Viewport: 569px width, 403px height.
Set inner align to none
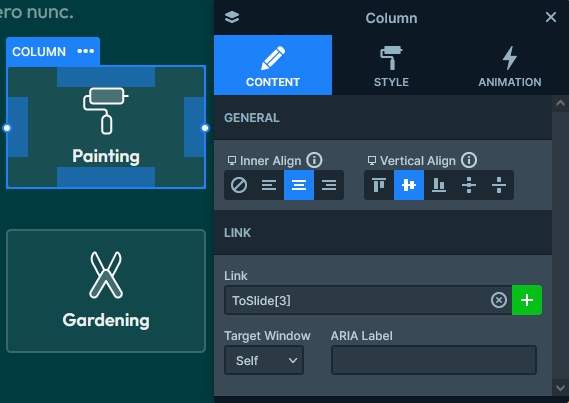point(239,185)
